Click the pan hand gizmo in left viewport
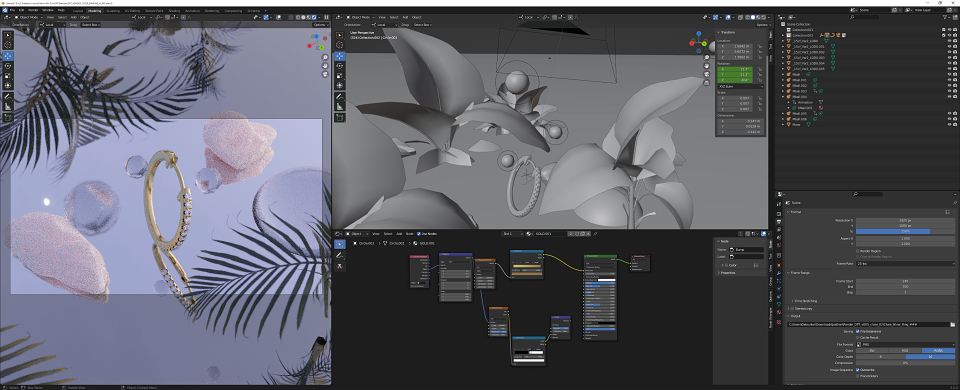The width and height of the screenshot is (960, 390). point(325,66)
